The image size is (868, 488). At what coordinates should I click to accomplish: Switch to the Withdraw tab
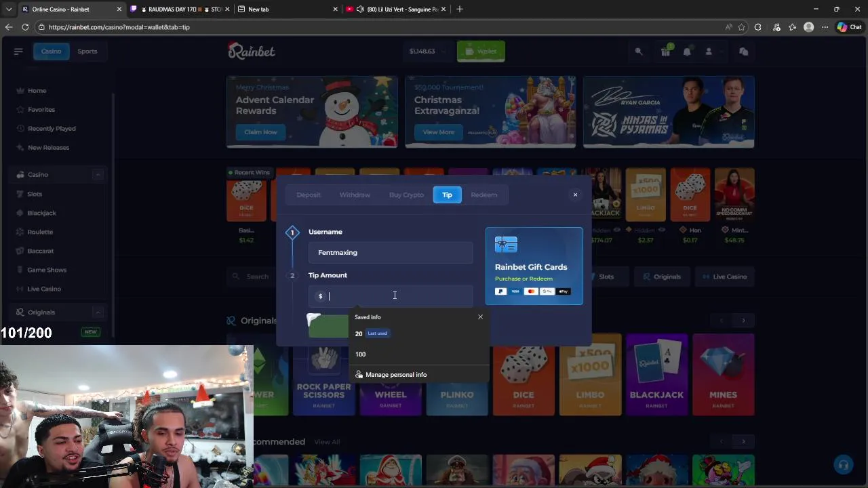click(x=355, y=195)
